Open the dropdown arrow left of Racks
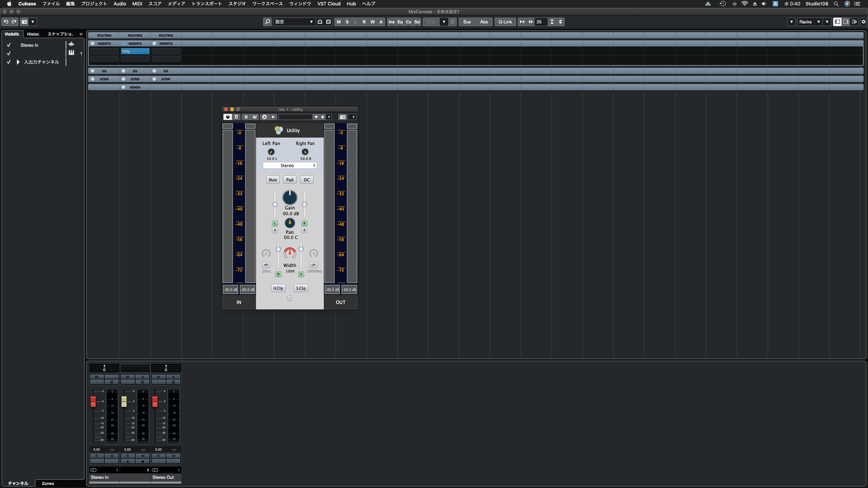Viewport: 868px width, 488px height. tap(792, 22)
